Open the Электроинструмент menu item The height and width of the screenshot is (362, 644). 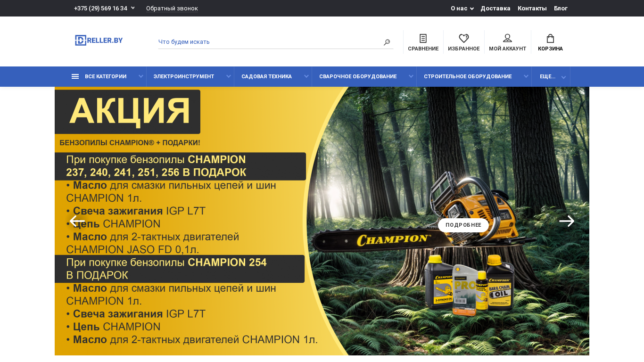pyautogui.click(x=184, y=76)
